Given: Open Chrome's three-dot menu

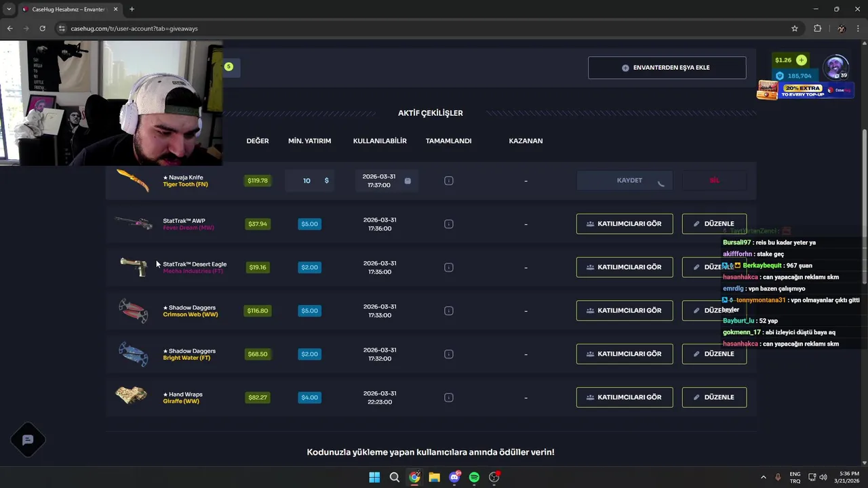Looking at the screenshot, I should pos(859,28).
